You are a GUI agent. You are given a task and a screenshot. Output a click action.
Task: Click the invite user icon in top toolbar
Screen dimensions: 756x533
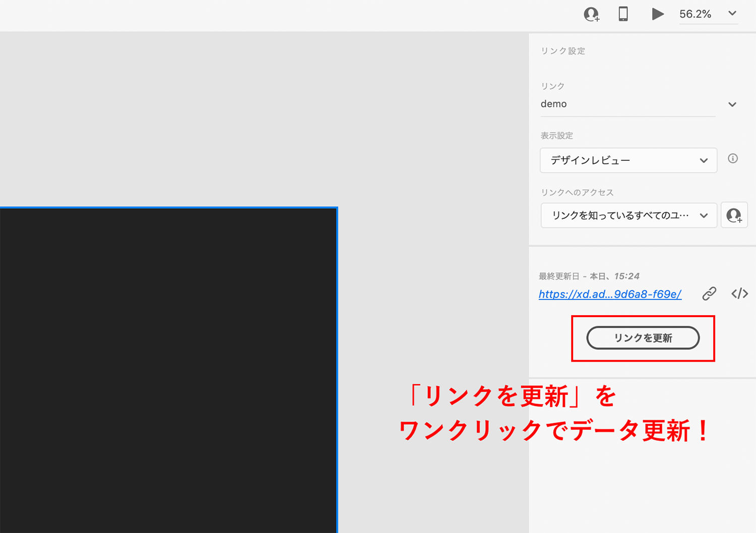(x=592, y=14)
